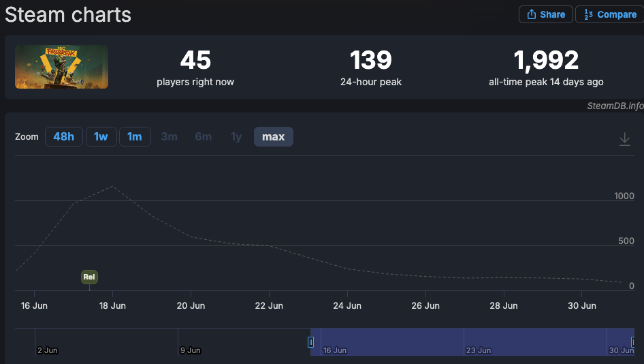Viewport: 644px width, 364px height.
Task: Click the all-time peak 14 days ago caption
Action: [x=546, y=82]
